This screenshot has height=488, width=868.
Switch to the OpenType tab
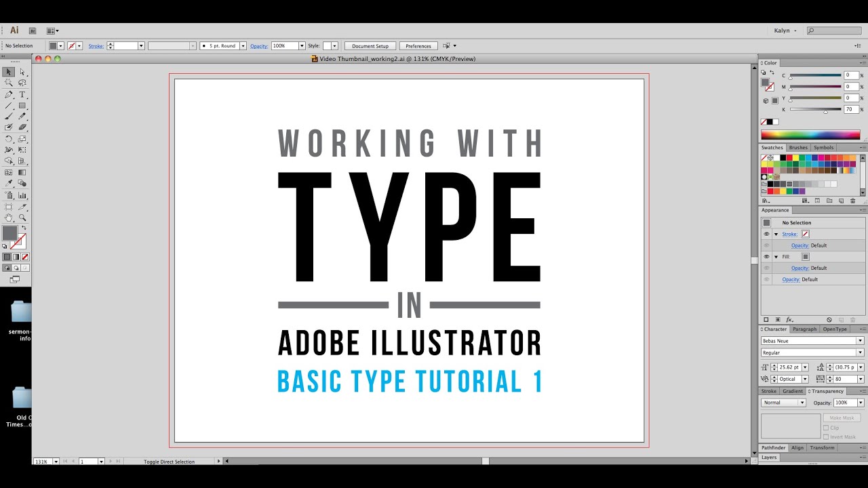click(x=835, y=329)
